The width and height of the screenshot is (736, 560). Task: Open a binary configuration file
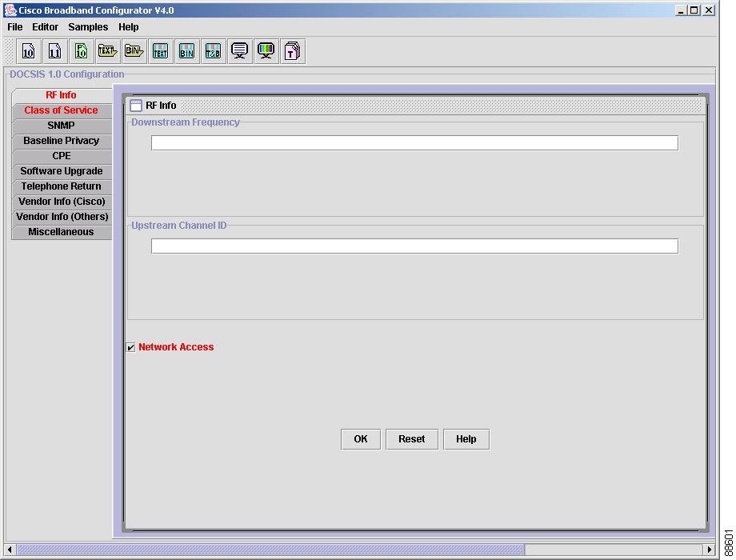[x=134, y=50]
